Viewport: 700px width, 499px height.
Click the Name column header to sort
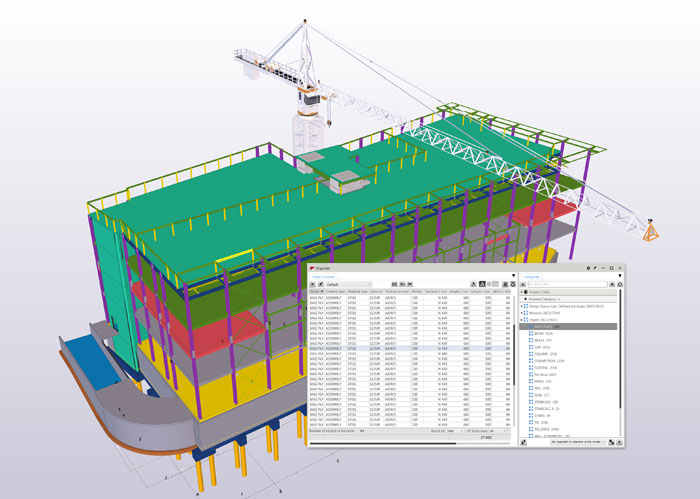click(x=317, y=291)
